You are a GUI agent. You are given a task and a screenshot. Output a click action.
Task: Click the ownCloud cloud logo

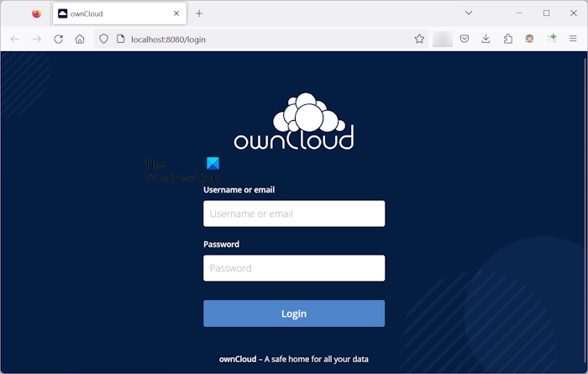[294, 121]
